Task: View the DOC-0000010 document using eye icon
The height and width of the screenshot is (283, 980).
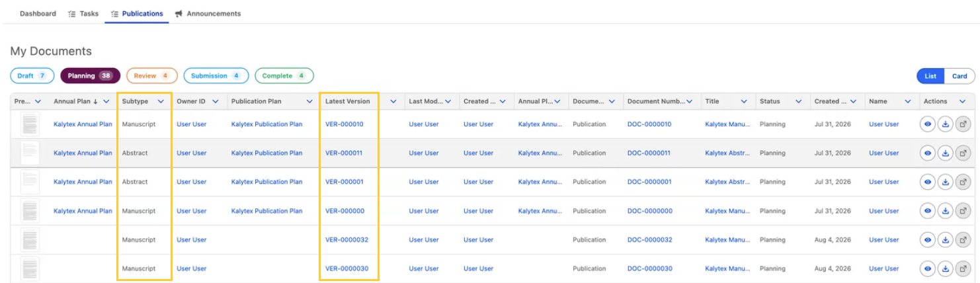Action: point(928,124)
